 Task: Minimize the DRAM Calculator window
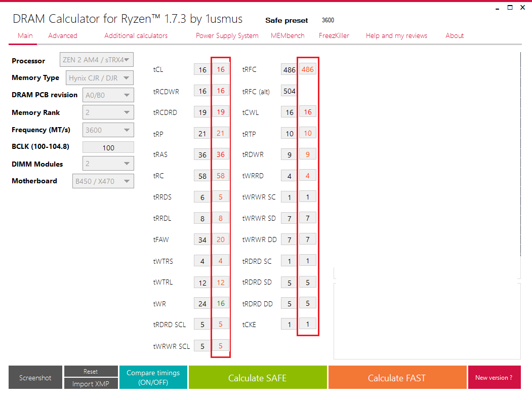click(498, 8)
